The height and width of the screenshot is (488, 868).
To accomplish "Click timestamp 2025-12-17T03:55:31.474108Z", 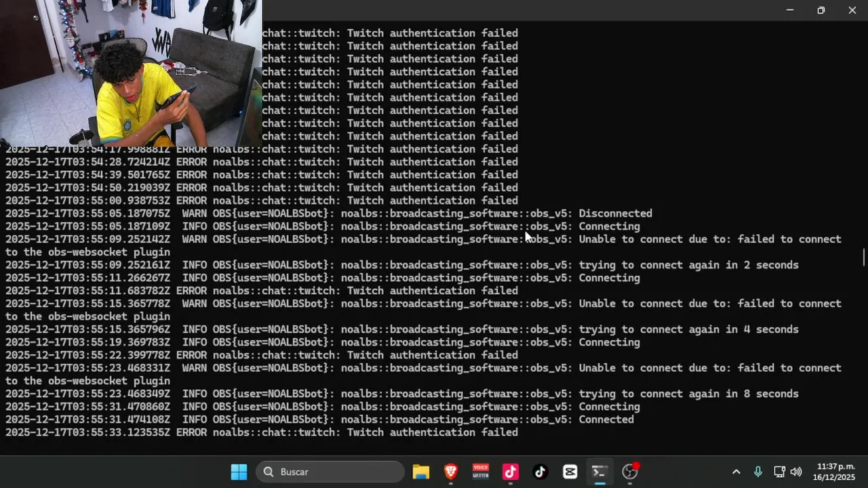I will pyautogui.click(x=88, y=420).
